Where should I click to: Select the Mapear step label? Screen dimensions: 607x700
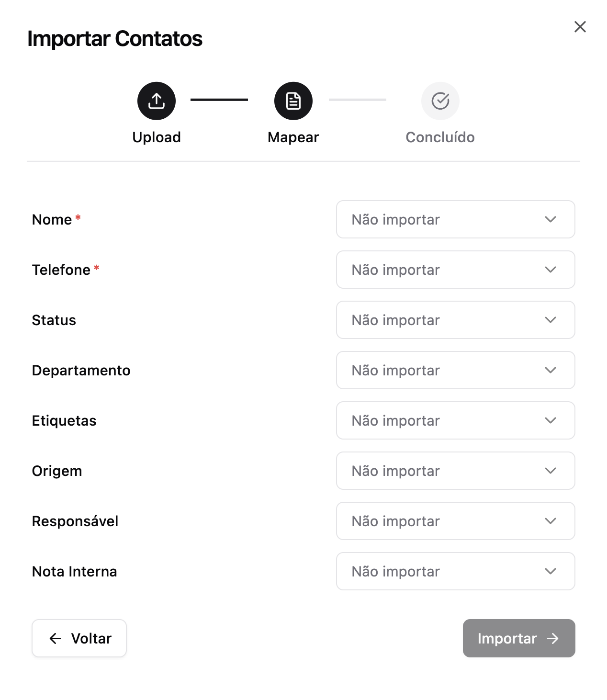point(293,137)
